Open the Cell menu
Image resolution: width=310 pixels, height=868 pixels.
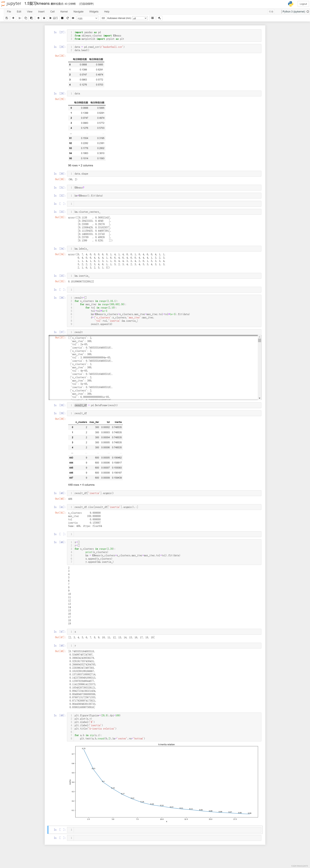click(52, 11)
